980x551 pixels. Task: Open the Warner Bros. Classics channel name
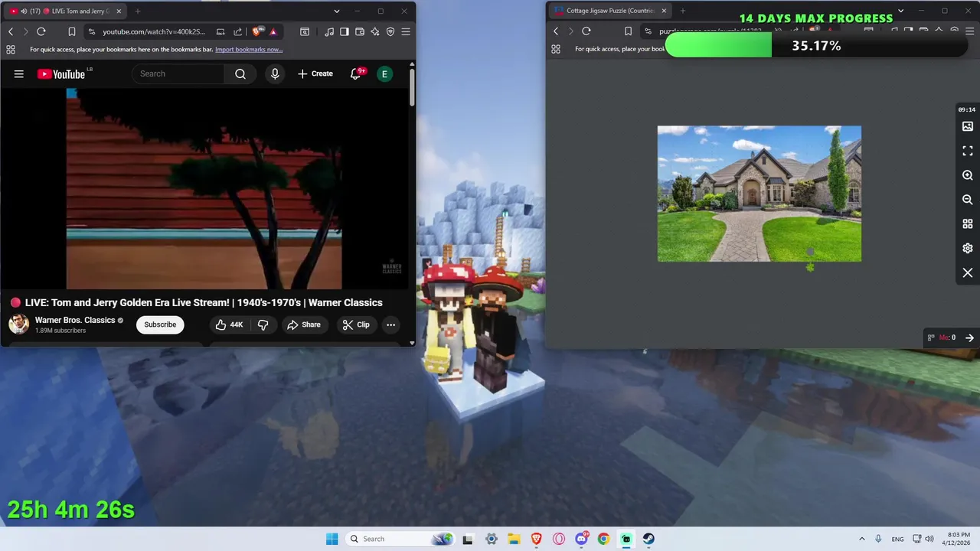[75, 320]
